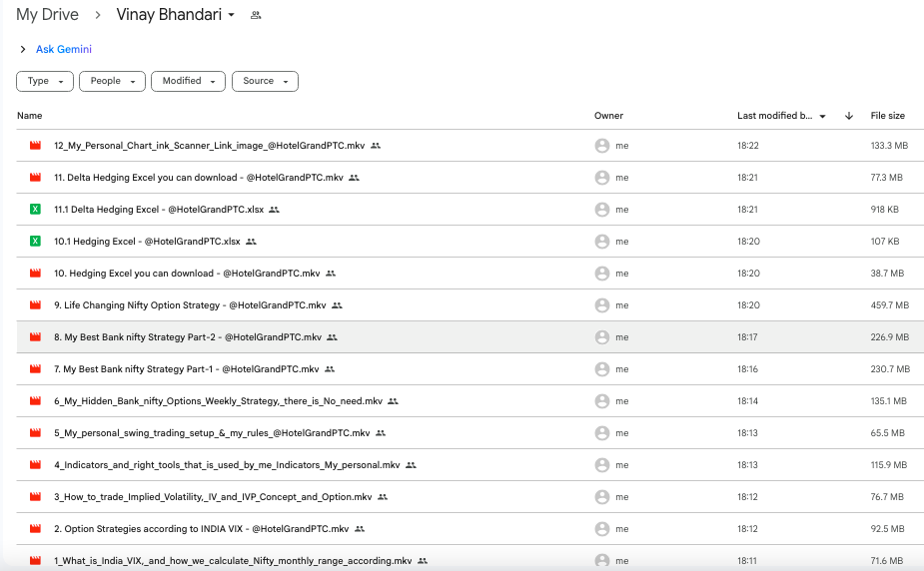Select file 3_How_to_trade_Implied_Volatility
924x571 pixels.
213,497
